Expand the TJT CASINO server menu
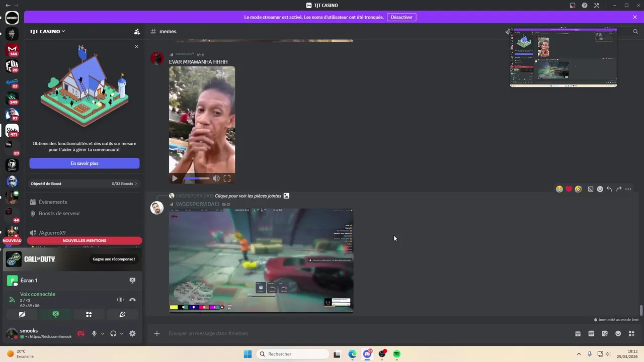Screen dimensions: 644x362 (47, 31)
